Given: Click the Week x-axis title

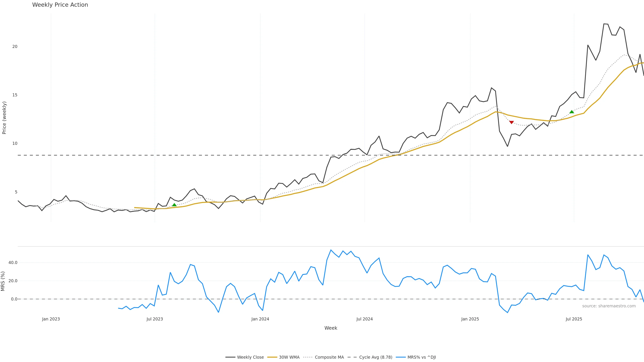Looking at the screenshot, I should click(x=331, y=328).
